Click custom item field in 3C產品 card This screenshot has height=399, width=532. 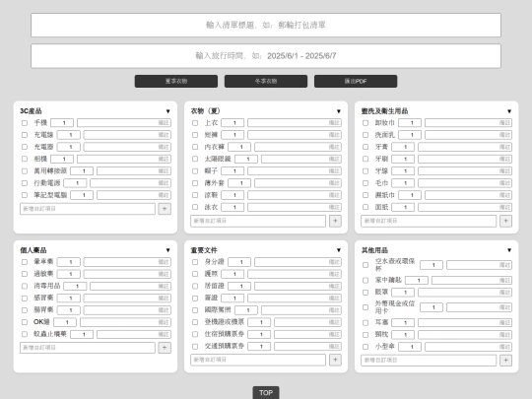tap(88, 209)
